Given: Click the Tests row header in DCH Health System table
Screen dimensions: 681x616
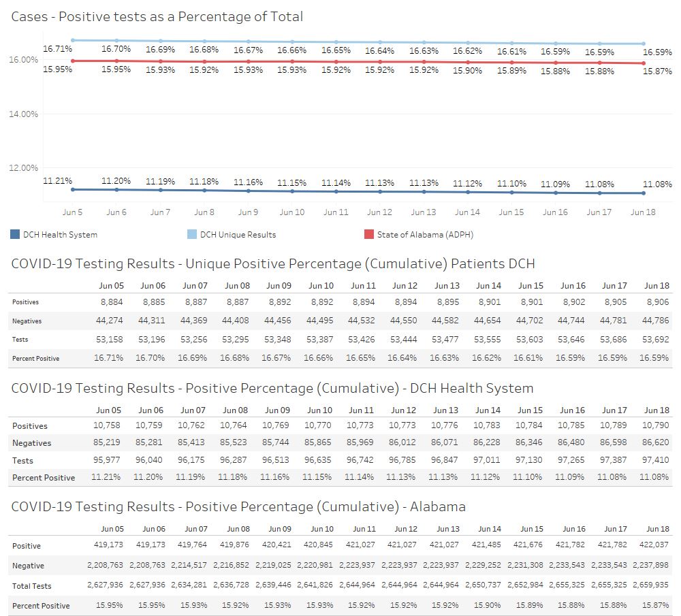Looking at the screenshot, I should [22, 461].
